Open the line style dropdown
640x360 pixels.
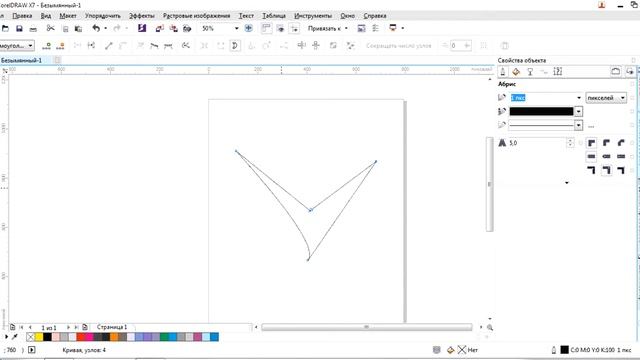pos(578,125)
